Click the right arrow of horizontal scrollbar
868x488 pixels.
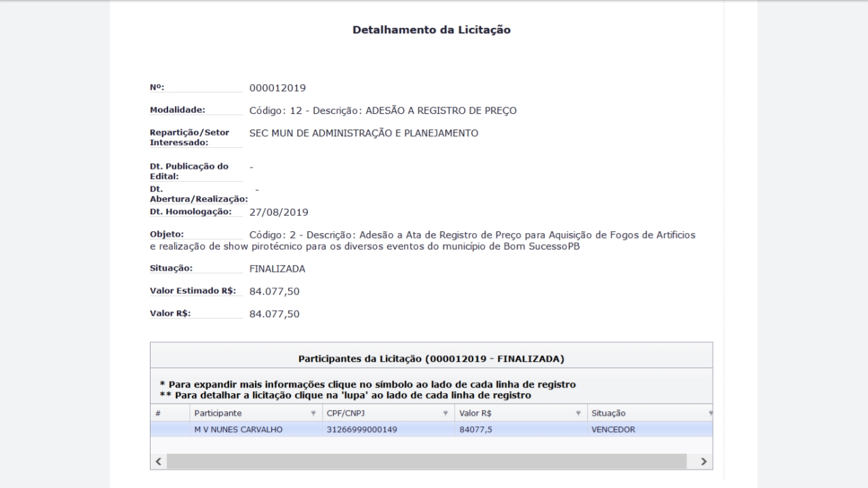[704, 462]
